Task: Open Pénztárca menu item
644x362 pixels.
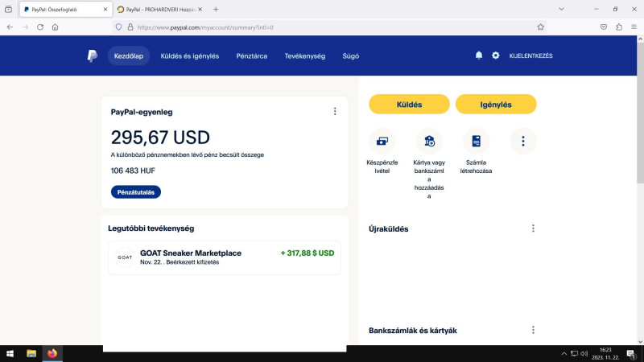Action: (x=252, y=56)
